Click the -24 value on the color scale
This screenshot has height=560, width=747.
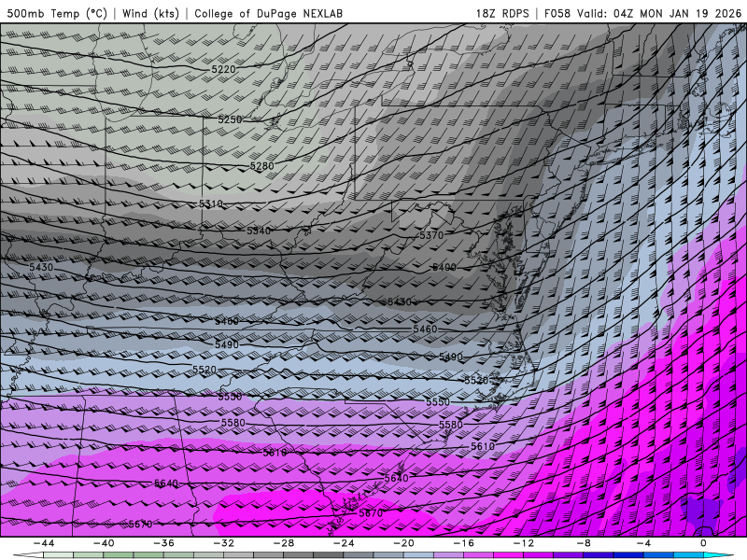(344, 543)
